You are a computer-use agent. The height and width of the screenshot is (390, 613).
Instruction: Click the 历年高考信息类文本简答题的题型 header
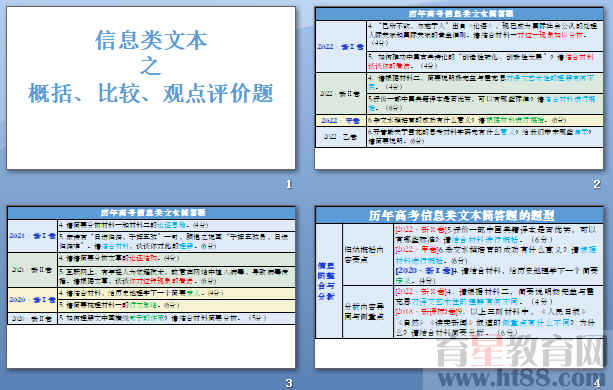point(459,215)
